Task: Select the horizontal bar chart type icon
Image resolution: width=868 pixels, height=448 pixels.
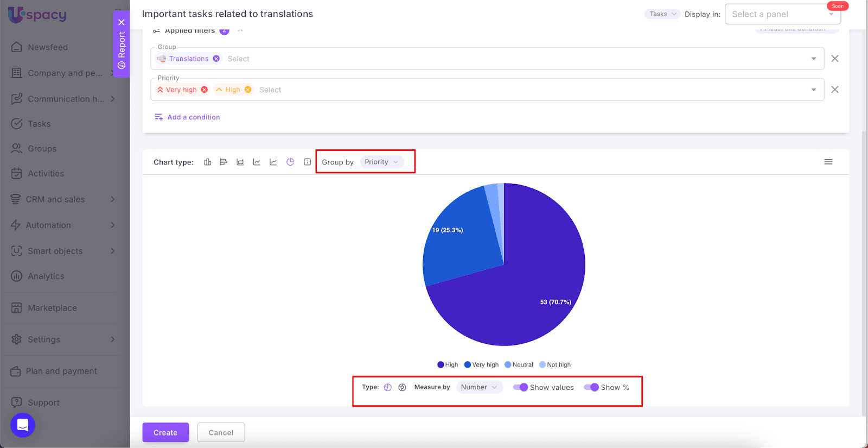Action: (x=224, y=162)
